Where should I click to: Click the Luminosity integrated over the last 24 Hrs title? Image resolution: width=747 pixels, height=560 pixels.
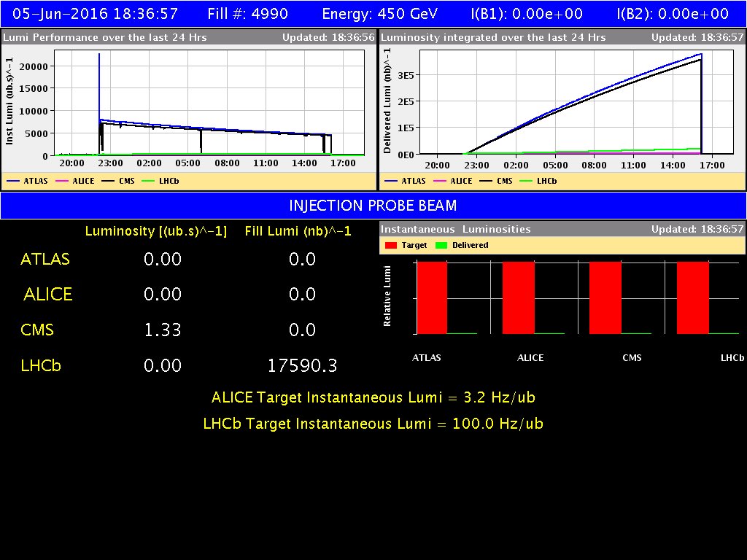coord(493,37)
